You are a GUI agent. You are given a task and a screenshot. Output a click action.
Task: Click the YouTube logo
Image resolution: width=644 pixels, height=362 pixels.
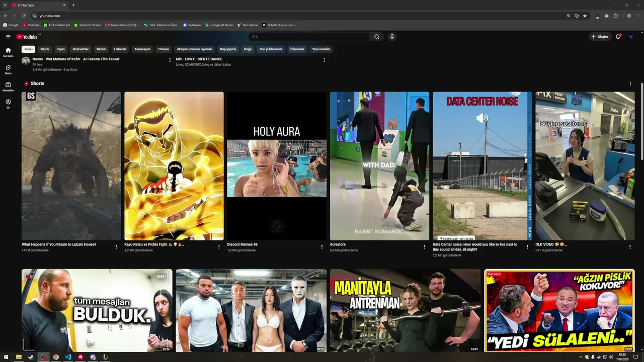[x=27, y=37]
